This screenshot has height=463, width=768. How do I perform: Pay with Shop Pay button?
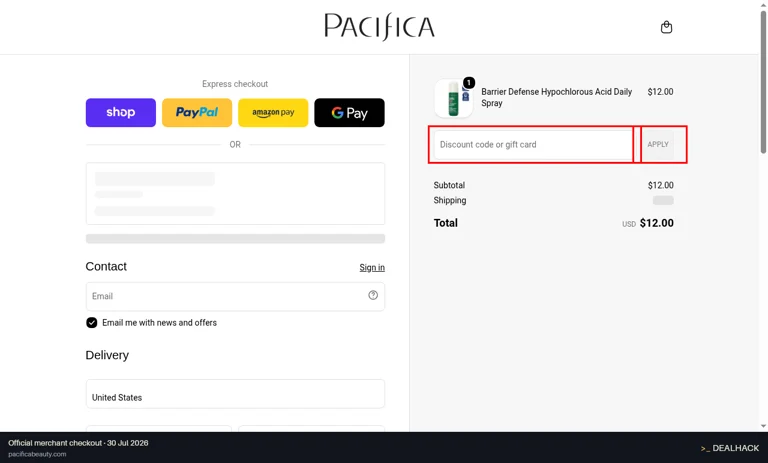tap(120, 112)
